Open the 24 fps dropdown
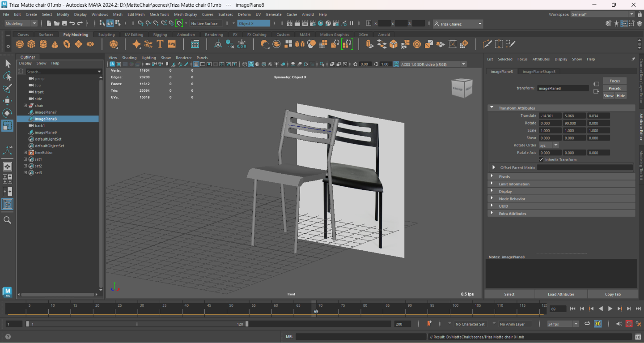The width and height of the screenshot is (644, 343). point(563,324)
